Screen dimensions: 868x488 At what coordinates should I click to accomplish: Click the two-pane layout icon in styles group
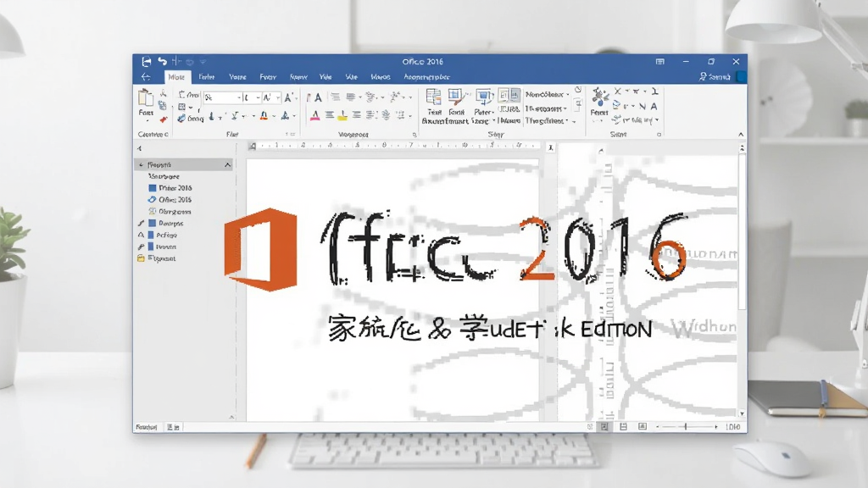[x=509, y=96]
